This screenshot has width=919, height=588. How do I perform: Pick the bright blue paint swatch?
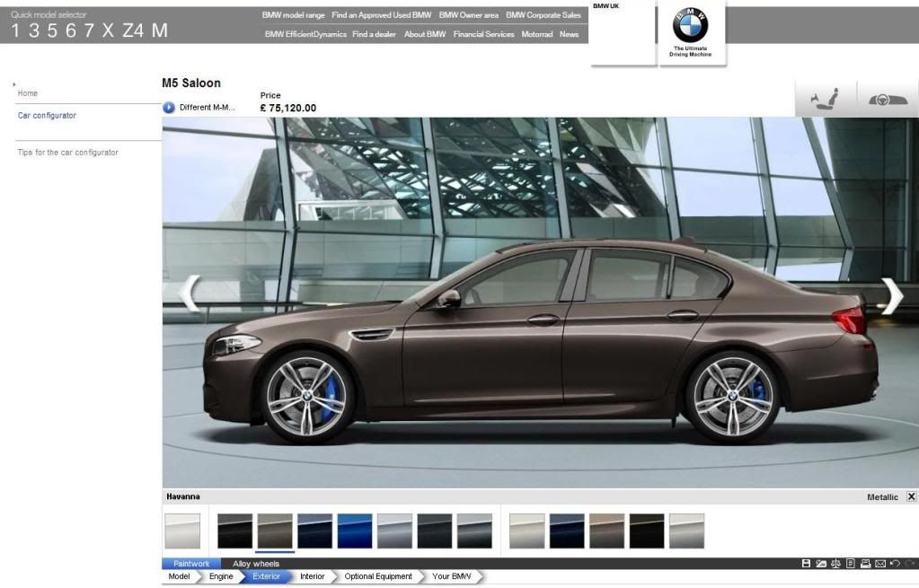coord(355,531)
